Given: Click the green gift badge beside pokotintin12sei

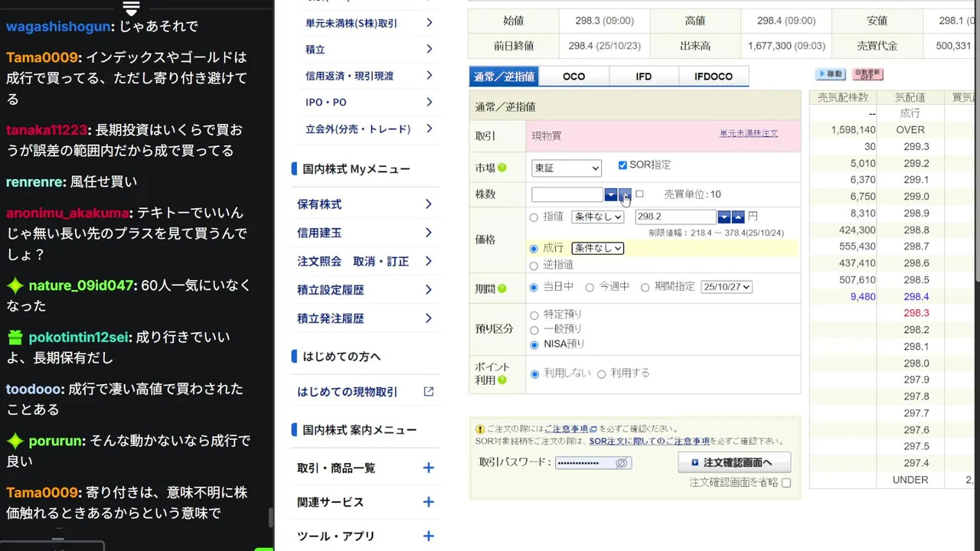Looking at the screenshot, I should point(15,337).
